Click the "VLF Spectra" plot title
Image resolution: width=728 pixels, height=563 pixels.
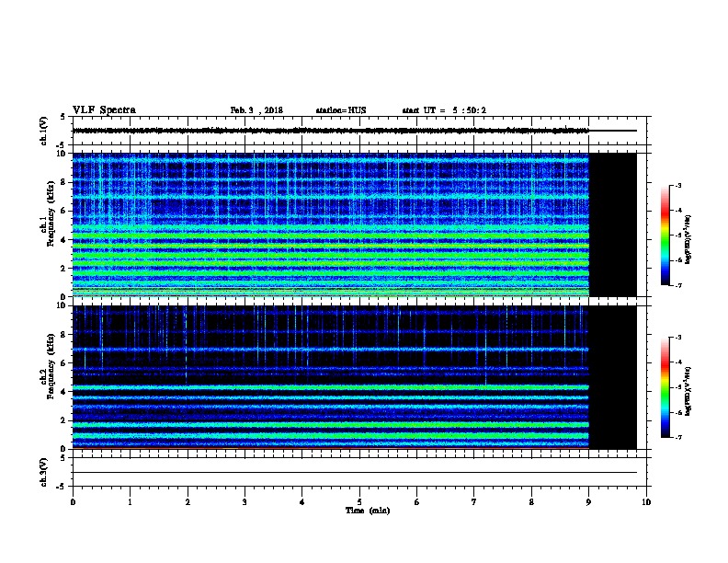104,110
